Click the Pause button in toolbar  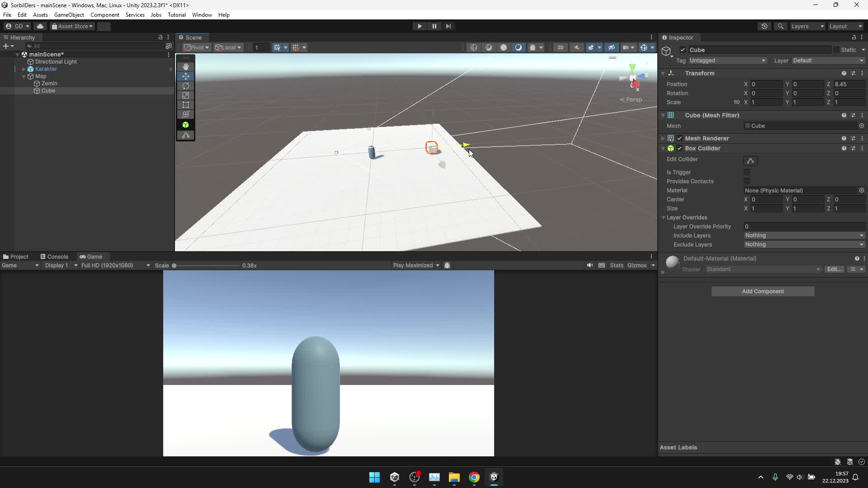[x=434, y=26]
